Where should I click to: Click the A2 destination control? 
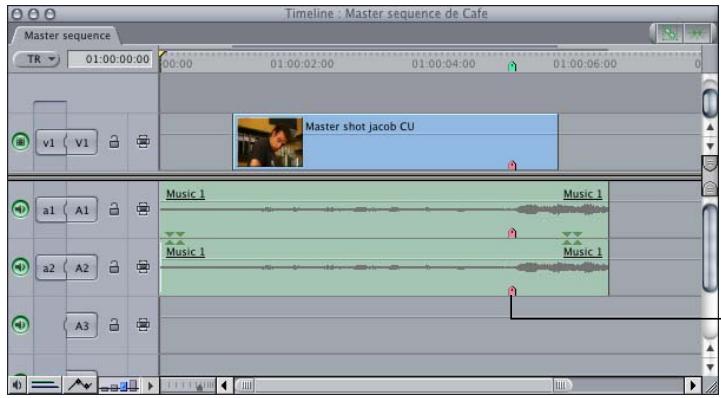pyautogui.click(x=81, y=267)
